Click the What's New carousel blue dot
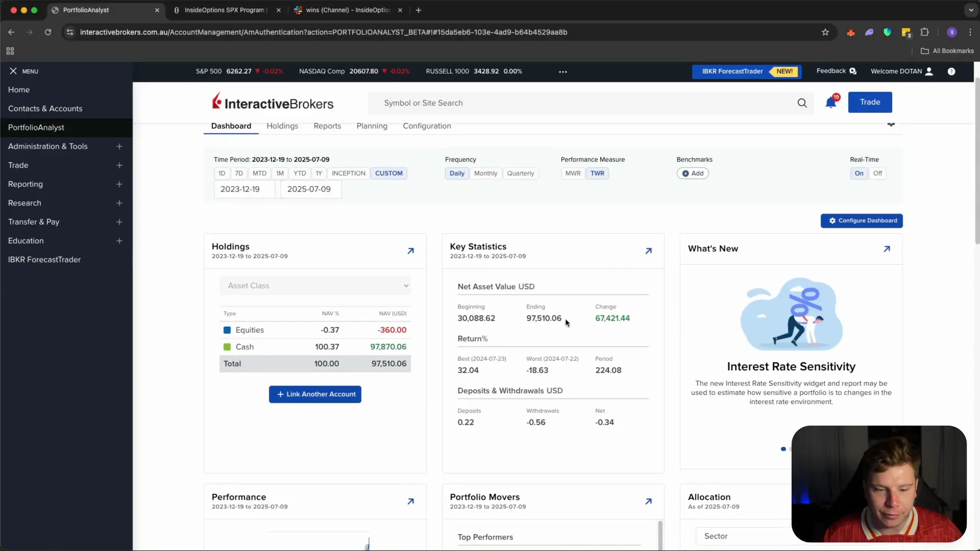Image resolution: width=980 pixels, height=551 pixels. pos(783,449)
